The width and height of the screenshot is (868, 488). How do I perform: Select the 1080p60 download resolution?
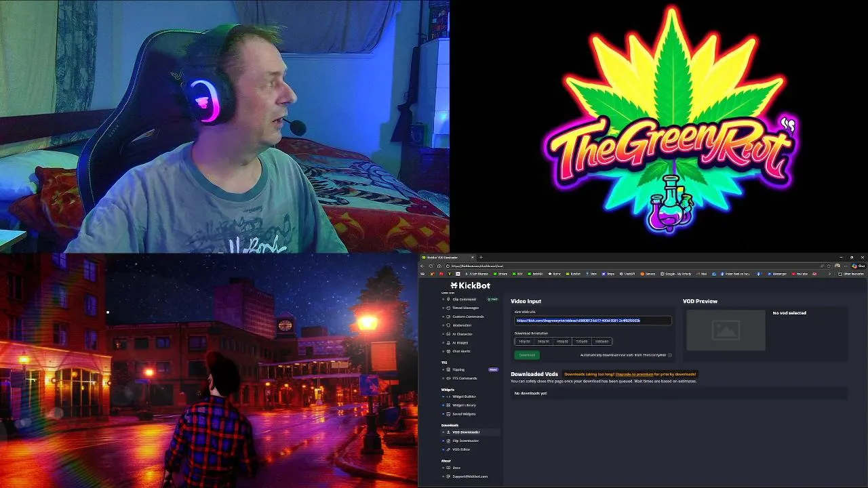(601, 342)
